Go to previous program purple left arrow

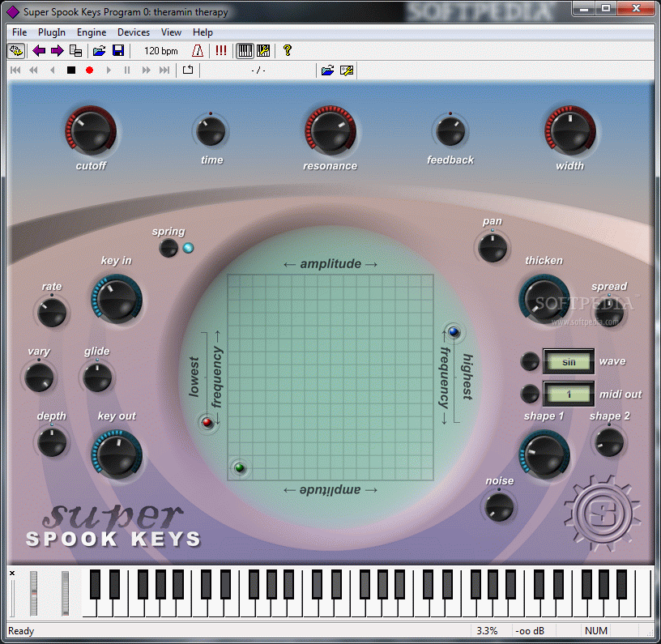tap(39, 51)
